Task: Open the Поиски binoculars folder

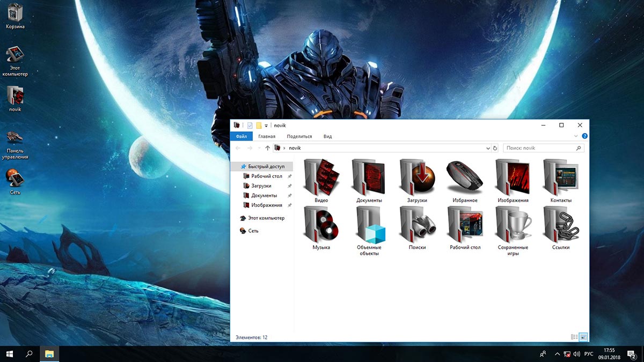Action: coord(417,225)
